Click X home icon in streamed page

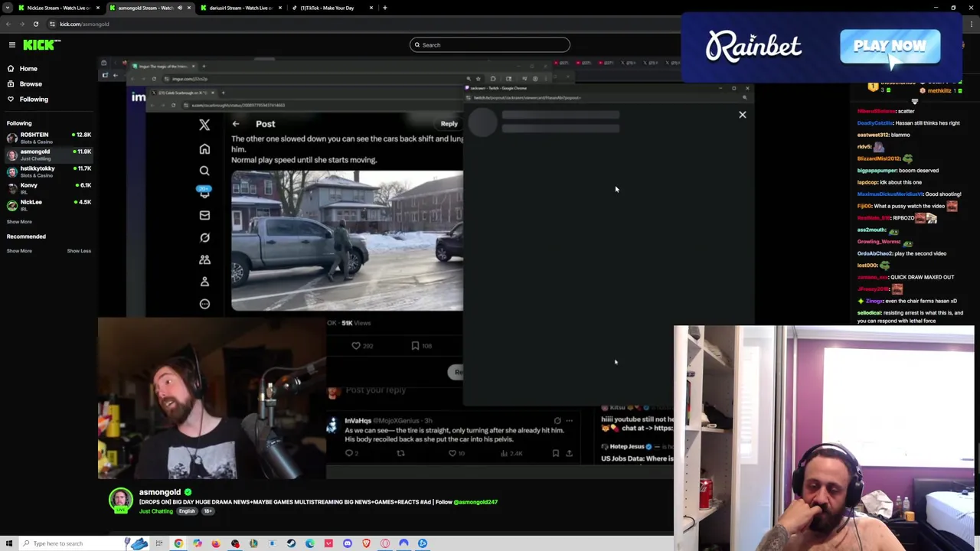point(204,149)
